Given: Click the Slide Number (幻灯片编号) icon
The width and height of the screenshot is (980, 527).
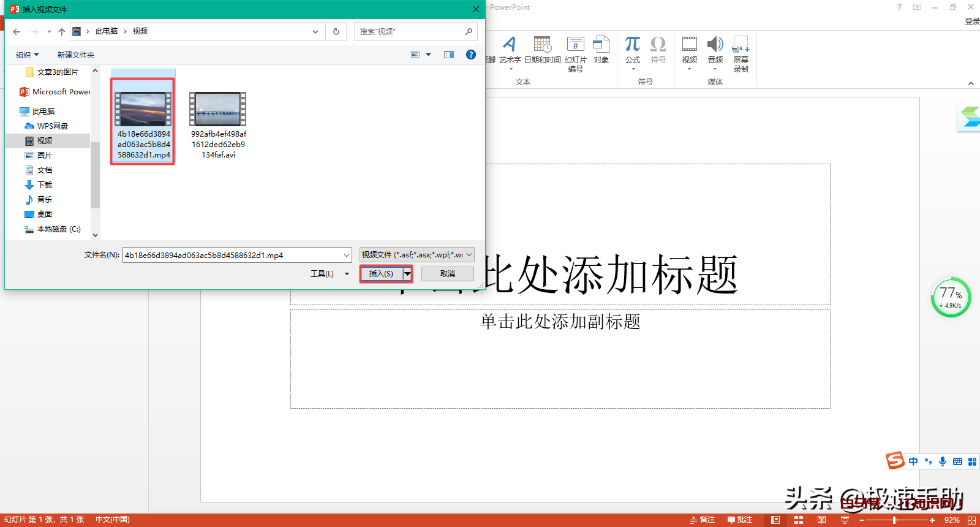Looking at the screenshot, I should [x=575, y=45].
